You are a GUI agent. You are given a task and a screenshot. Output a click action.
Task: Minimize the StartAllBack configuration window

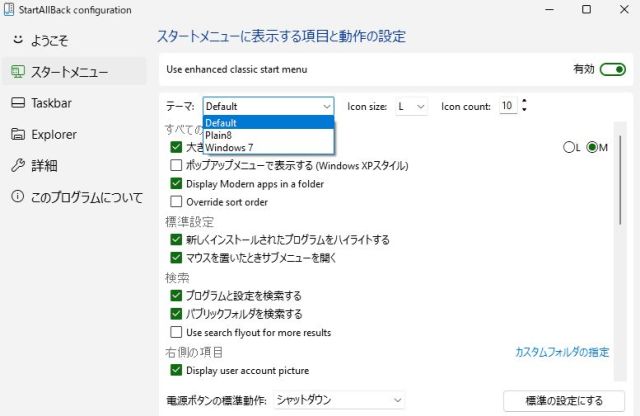pyautogui.click(x=549, y=9)
